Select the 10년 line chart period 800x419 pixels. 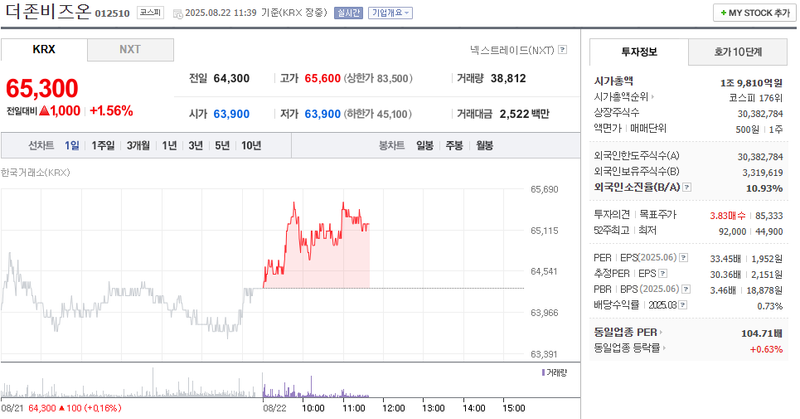[x=251, y=145]
